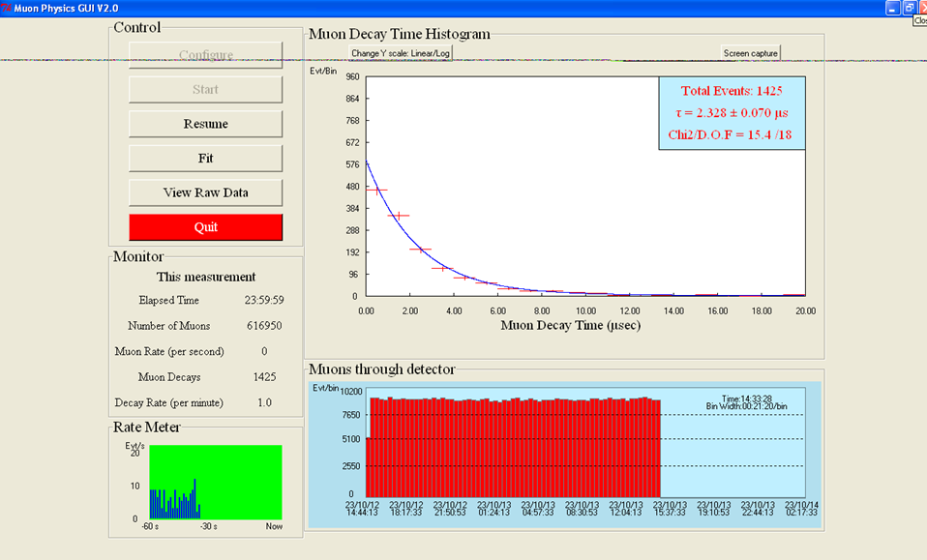
Task: Click the Muon Decay Time histogram plot area
Action: pos(585,186)
